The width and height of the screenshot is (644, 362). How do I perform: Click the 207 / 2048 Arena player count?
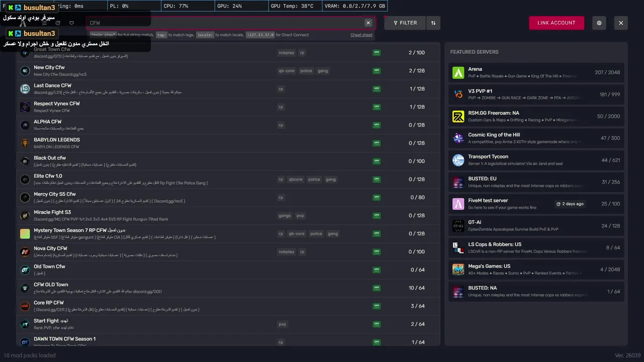point(607,72)
